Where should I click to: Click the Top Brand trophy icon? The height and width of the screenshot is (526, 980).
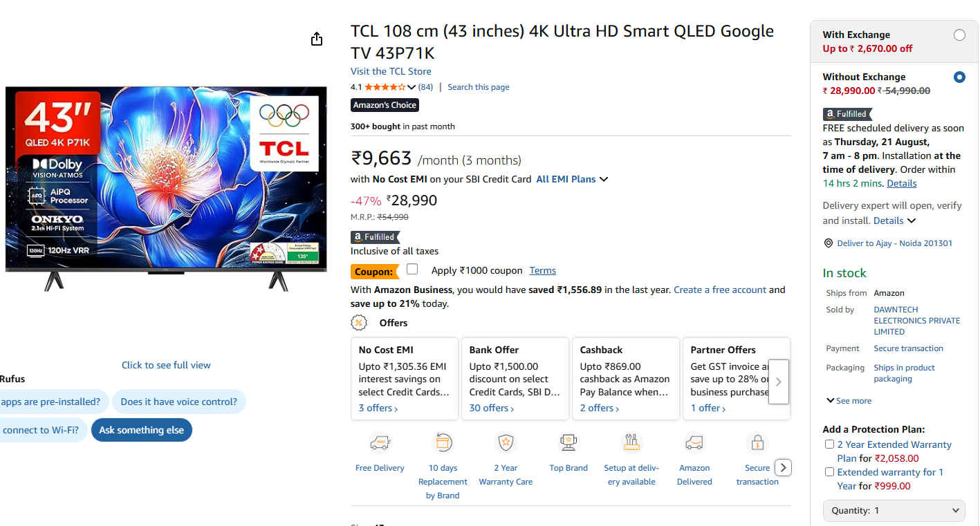[x=568, y=443]
